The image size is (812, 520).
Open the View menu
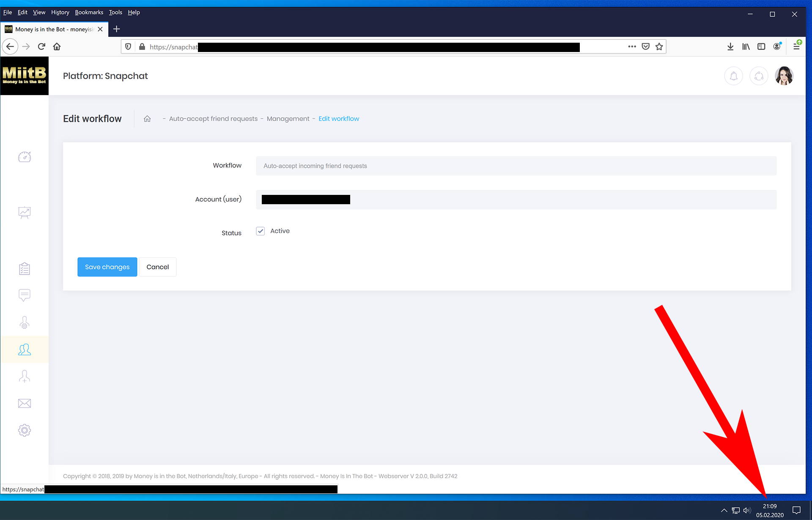pos(39,12)
